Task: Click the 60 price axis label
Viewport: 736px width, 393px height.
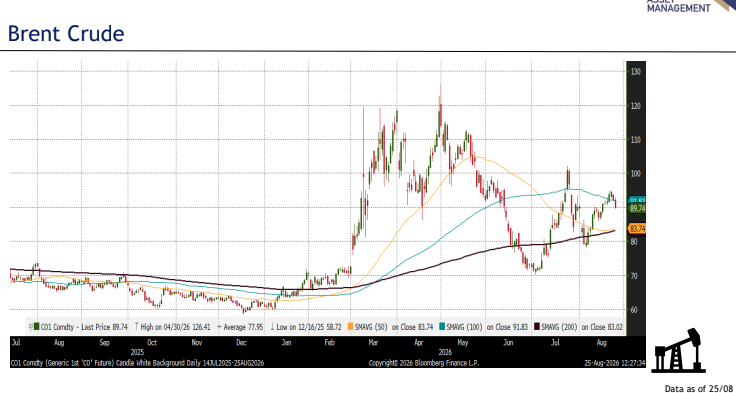Action: 634,309
